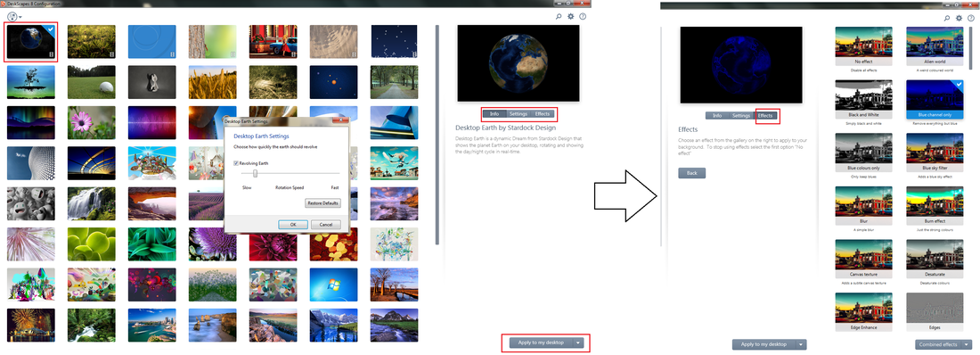Click OK in Desktop Earth Settings dialog
The image size is (980, 355).
292,224
